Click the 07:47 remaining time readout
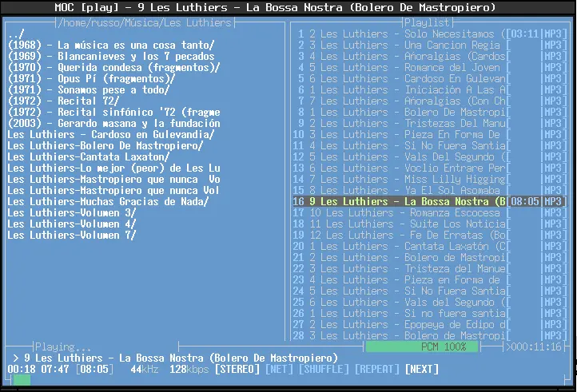 [55, 369]
